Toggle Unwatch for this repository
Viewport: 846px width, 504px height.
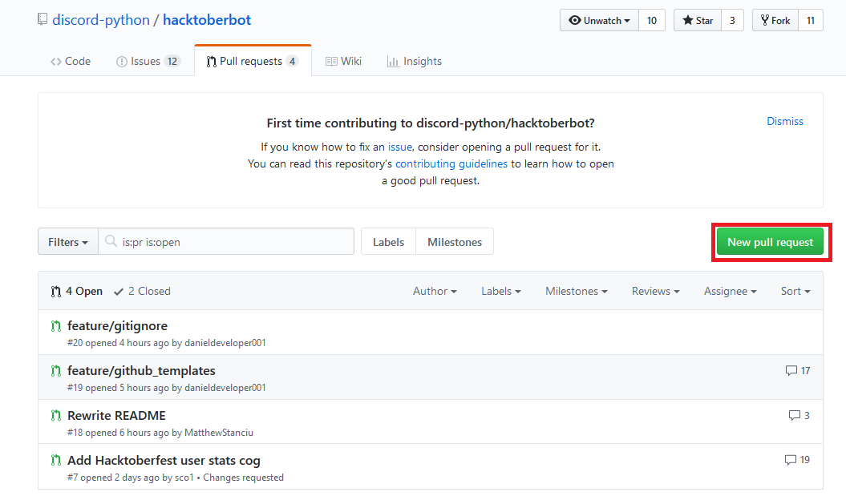(599, 21)
